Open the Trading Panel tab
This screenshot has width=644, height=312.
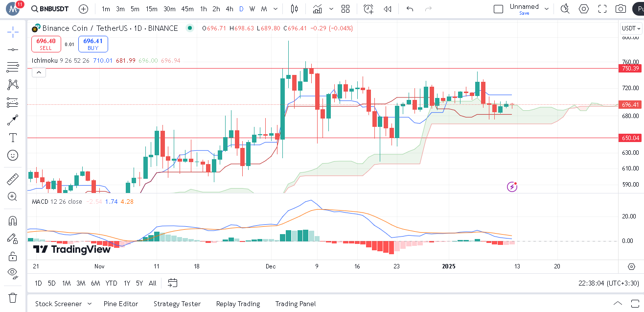[296, 304]
